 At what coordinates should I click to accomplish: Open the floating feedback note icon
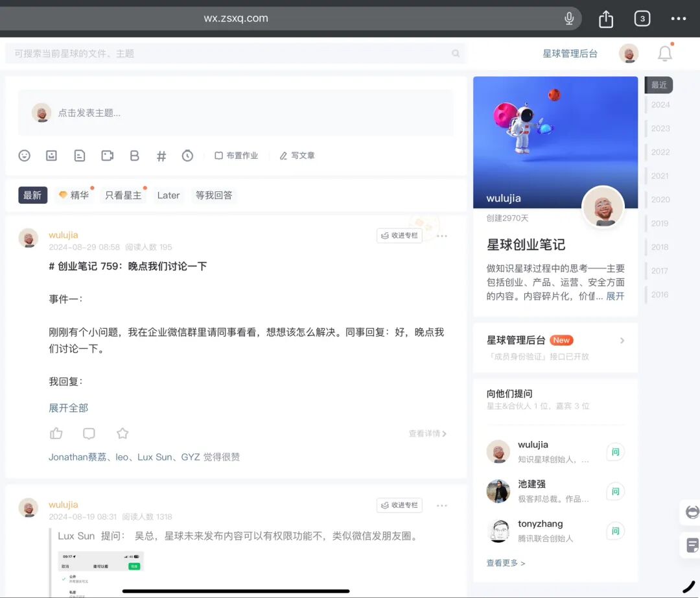coord(692,545)
